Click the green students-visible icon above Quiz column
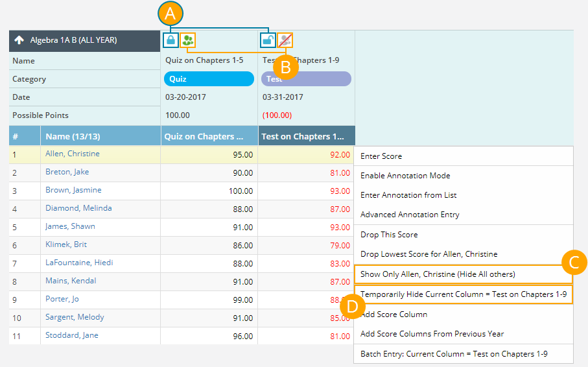Screen dimensions: 588x367 188,40
